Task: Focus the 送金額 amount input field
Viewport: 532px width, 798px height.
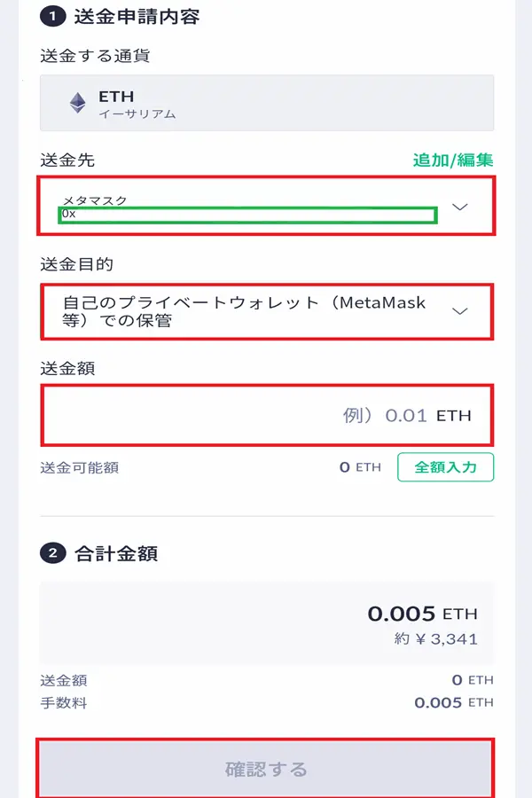Action: pyautogui.click(x=266, y=415)
